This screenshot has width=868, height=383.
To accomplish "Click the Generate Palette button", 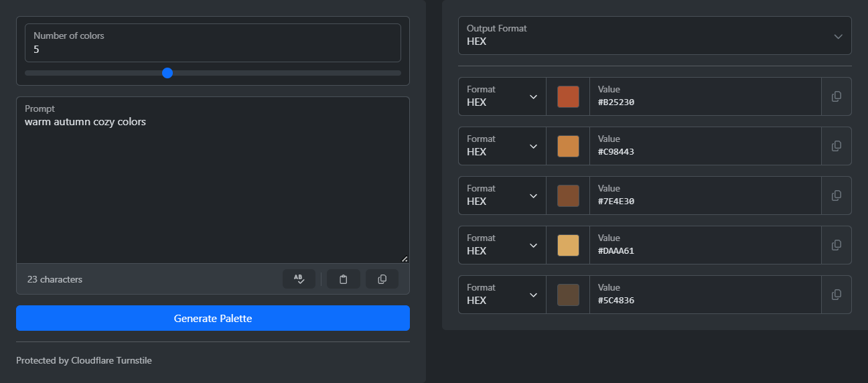I will (x=213, y=318).
